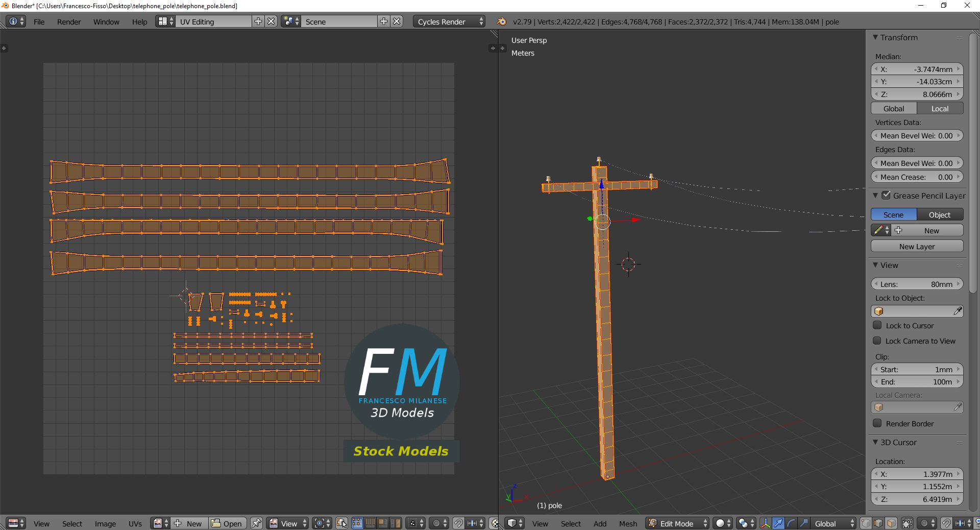Delete the UV Editing layout with X icon
The image size is (980, 530).
coord(272,21)
